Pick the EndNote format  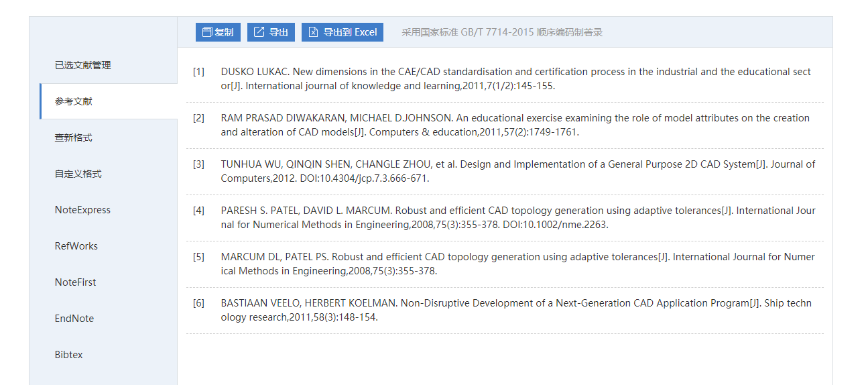(x=74, y=319)
